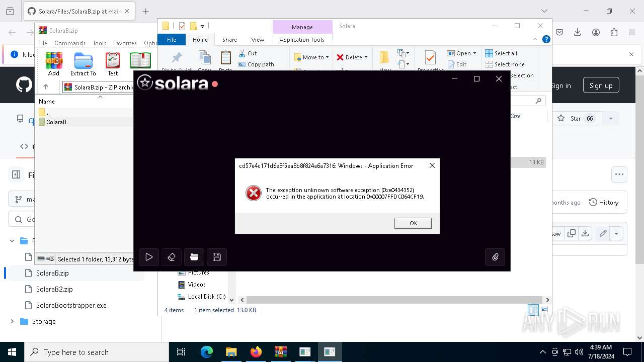Switch Explorer to large icons view
Image resolution: width=644 pixels, height=362 pixels.
pyautogui.click(x=544, y=310)
